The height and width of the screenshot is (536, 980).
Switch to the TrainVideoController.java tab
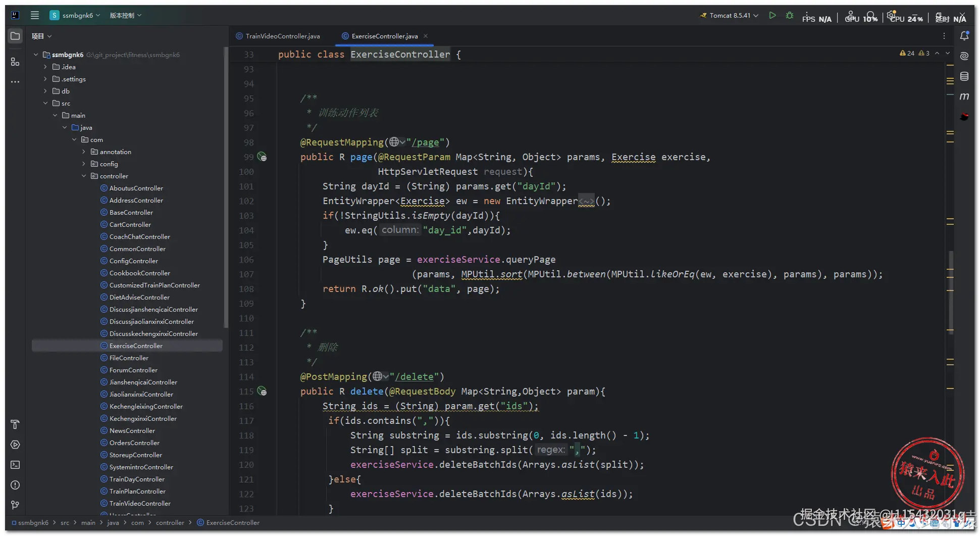pos(278,36)
